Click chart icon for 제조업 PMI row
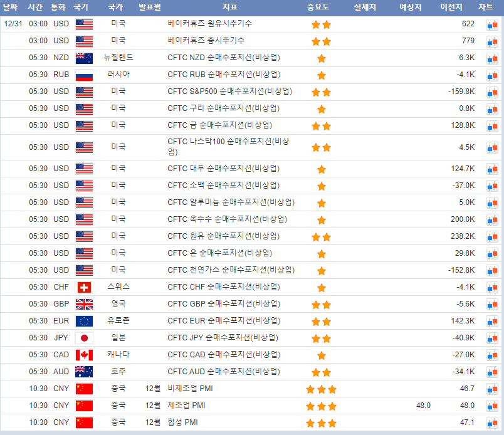This screenshot has width=504, height=435. [x=491, y=406]
